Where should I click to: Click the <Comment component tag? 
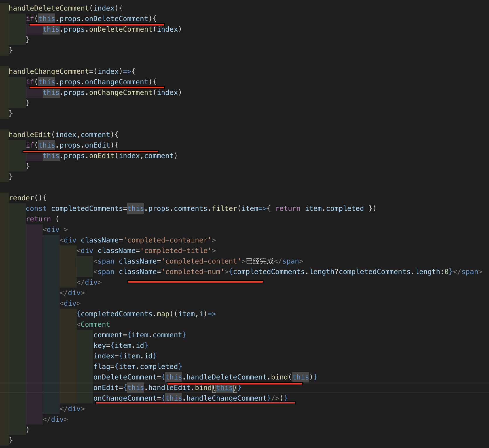(x=93, y=324)
